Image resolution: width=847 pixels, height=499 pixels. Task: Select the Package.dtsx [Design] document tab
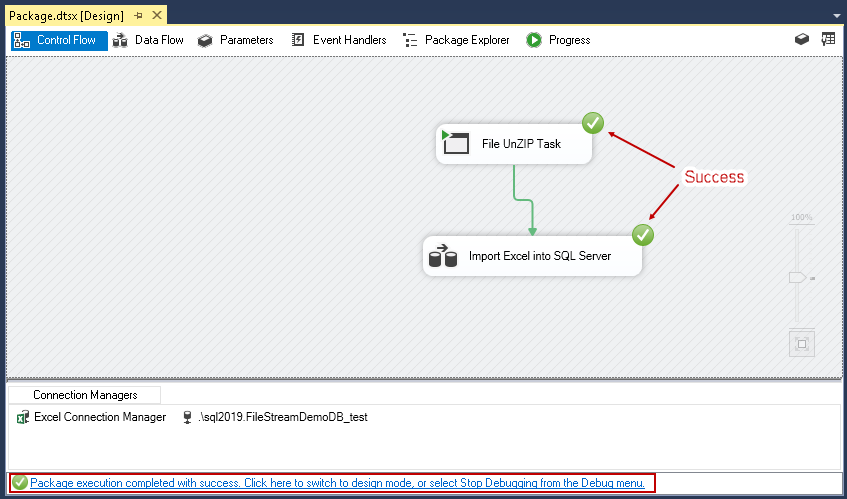point(66,16)
